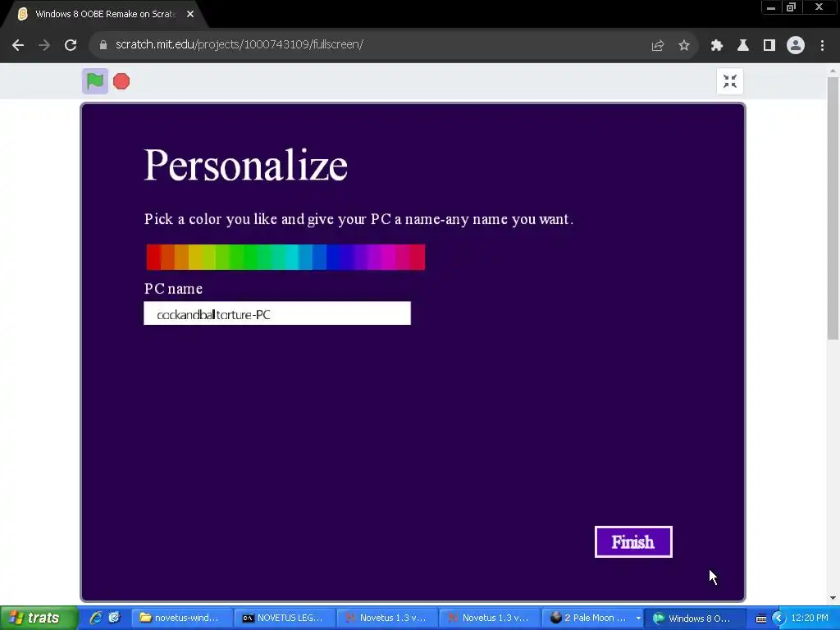This screenshot has height=630, width=840.
Task: Switch to Windows 8 O... taskbar item
Action: point(694,619)
